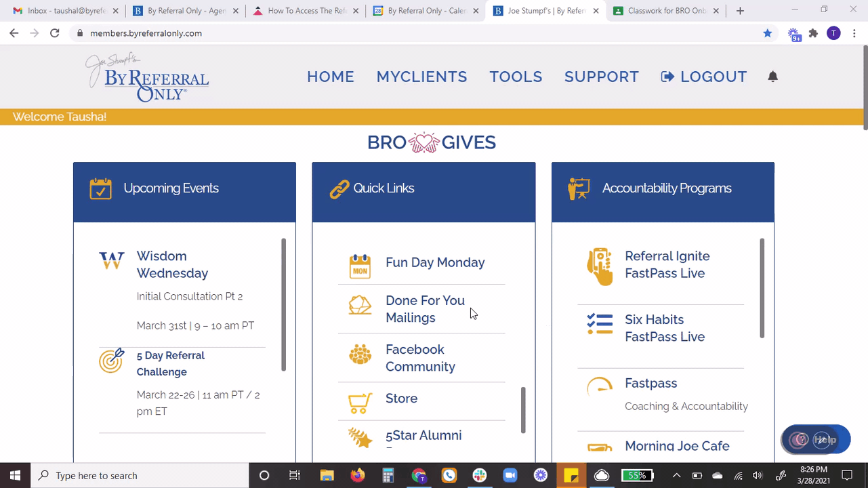Bookmark this page with the star icon
Viewport: 868px width, 488px height.
767,33
